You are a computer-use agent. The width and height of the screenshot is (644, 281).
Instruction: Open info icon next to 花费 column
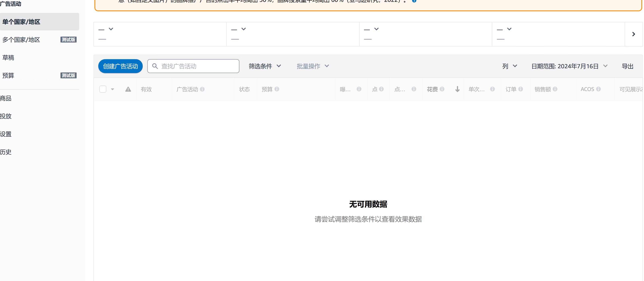(x=442, y=89)
